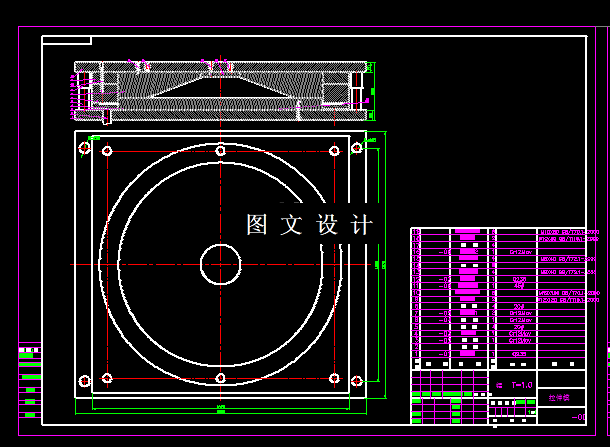Select the bottom-right bolt hole on red centerline
The width and height of the screenshot is (610, 447).
[334, 378]
